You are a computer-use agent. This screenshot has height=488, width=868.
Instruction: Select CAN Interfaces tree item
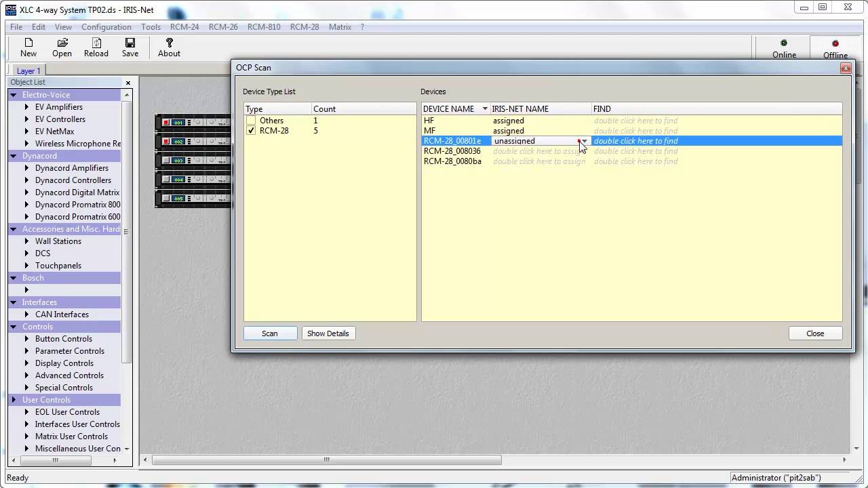click(62, 314)
